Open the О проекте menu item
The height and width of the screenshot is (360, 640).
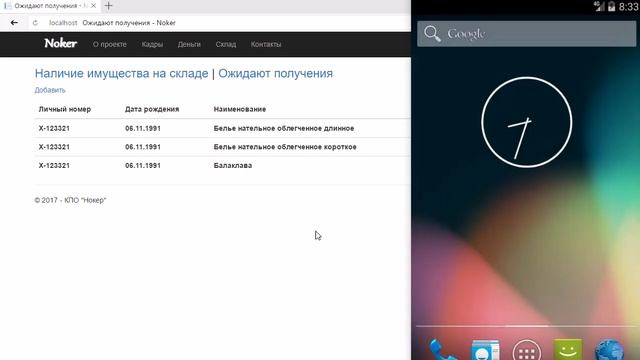[x=109, y=44]
